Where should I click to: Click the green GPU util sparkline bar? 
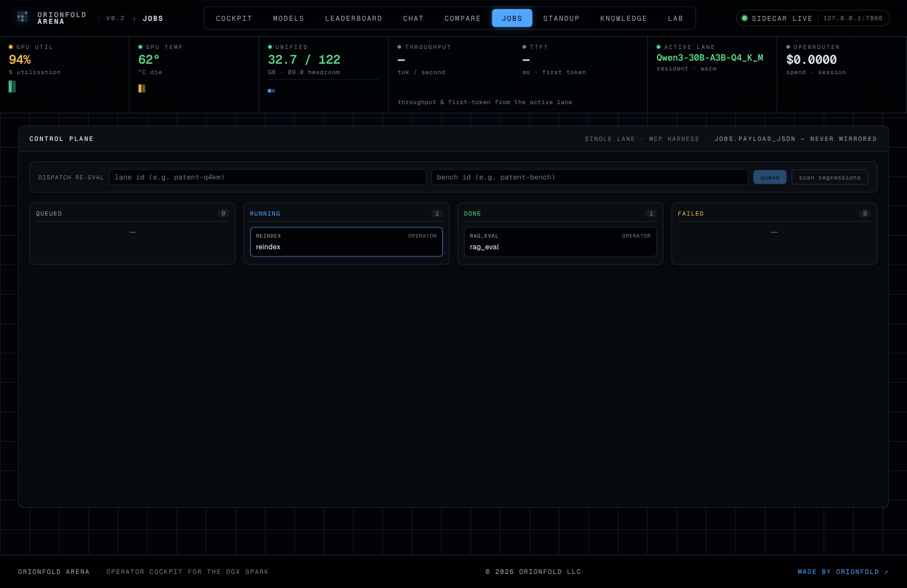click(12, 86)
